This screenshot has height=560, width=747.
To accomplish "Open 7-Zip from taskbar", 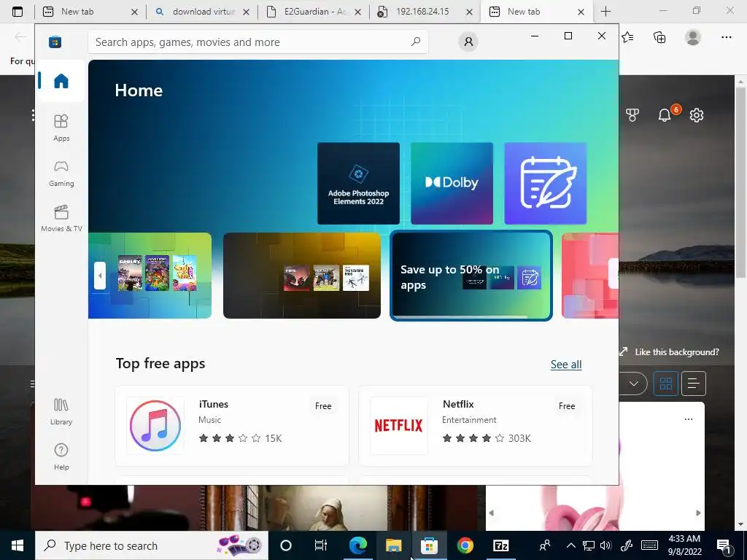I will coord(500,545).
